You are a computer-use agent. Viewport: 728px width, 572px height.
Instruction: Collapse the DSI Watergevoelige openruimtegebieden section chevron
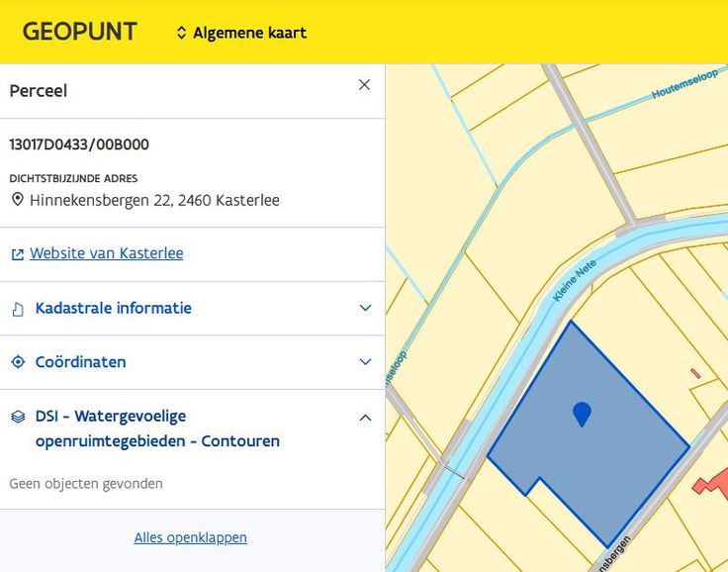365,418
